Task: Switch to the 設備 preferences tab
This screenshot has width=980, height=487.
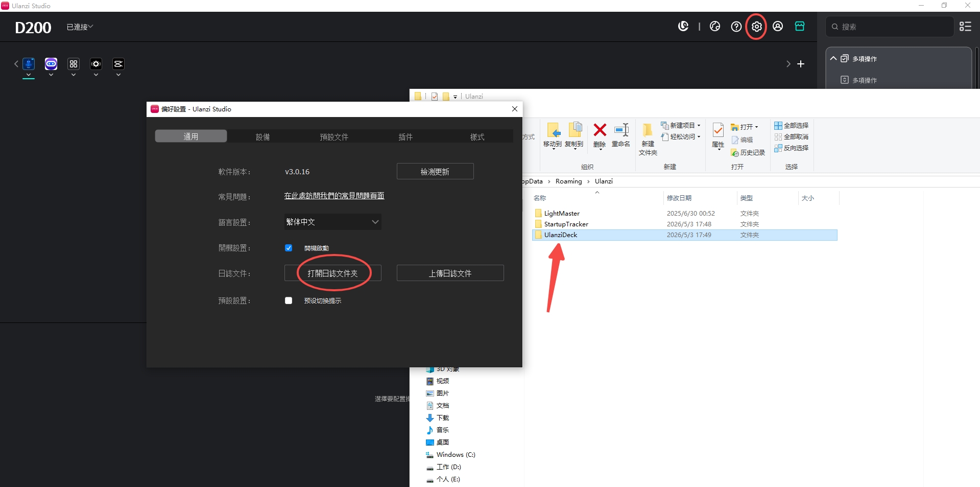Action: pos(262,136)
